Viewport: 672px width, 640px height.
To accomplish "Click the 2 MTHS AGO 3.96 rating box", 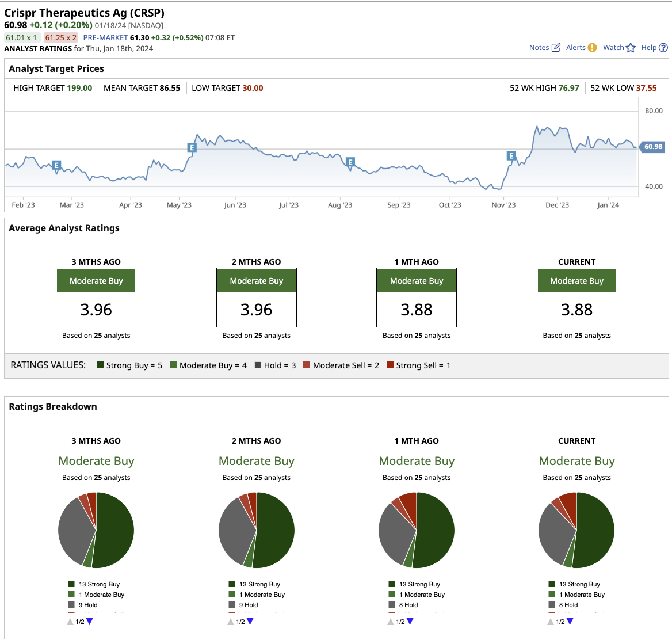I will pos(256,298).
